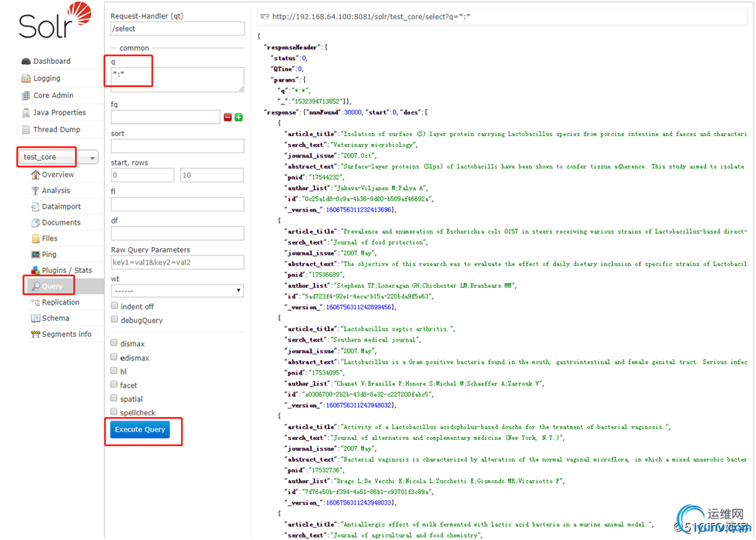The height and width of the screenshot is (540, 756).
Task: Enable the edismax checkbox
Action: tap(114, 356)
